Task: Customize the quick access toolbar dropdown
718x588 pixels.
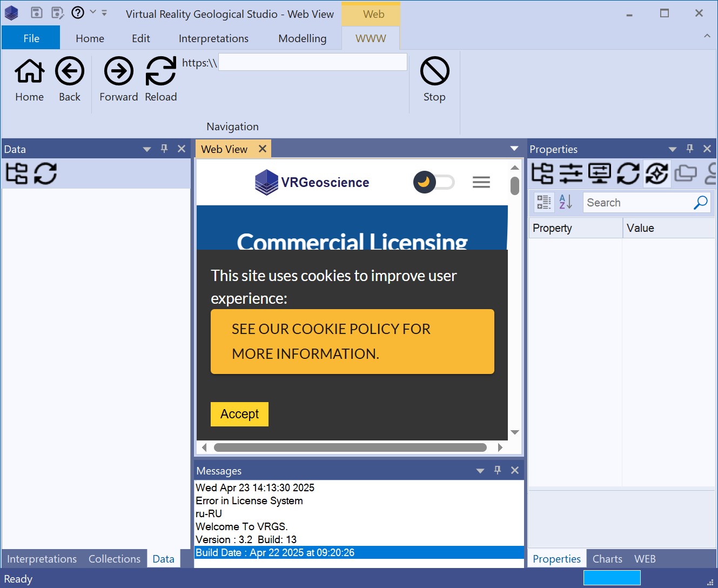Action: point(104,12)
